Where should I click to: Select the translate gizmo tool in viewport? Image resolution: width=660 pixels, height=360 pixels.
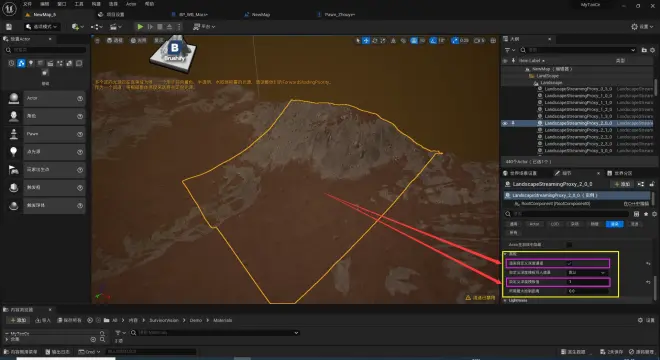coord(366,40)
